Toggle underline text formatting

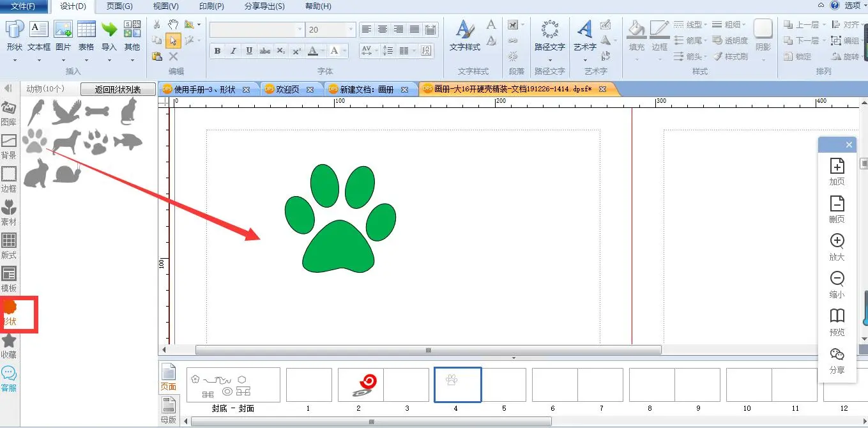249,51
